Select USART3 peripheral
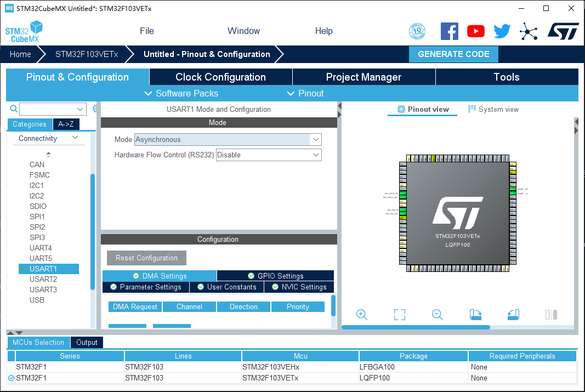This screenshot has width=585, height=392. pyautogui.click(x=43, y=289)
